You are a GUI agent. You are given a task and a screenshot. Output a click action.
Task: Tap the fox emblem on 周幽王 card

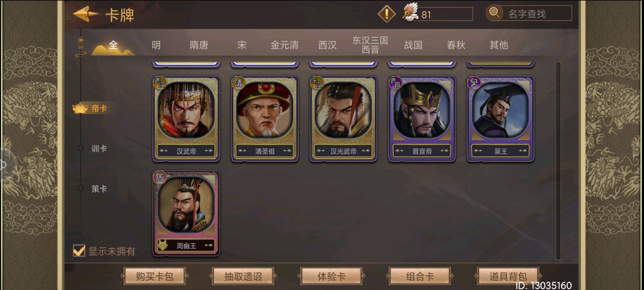(x=163, y=246)
